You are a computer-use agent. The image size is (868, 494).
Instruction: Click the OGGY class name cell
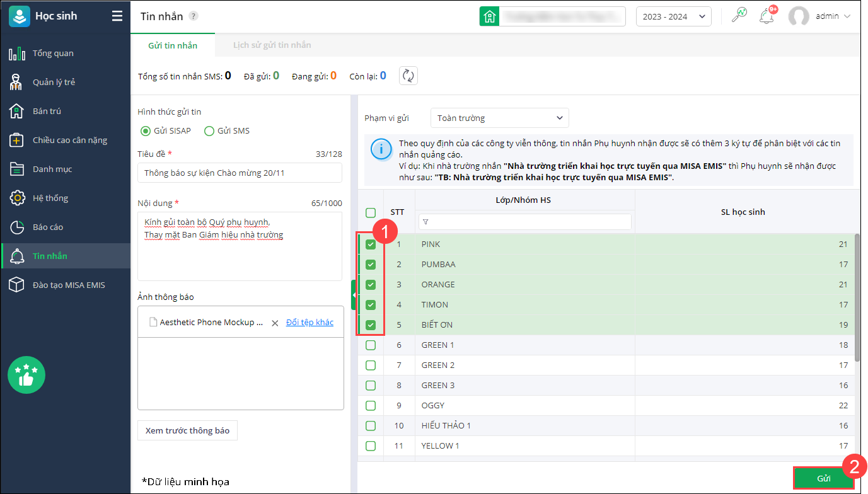(x=525, y=406)
